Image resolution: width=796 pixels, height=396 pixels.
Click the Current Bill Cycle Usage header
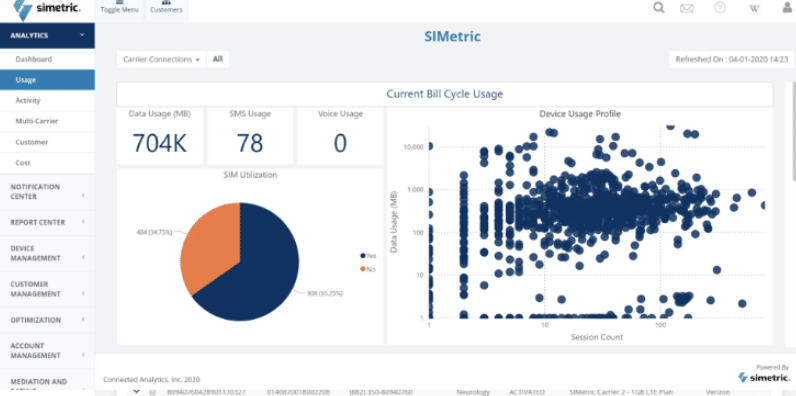click(x=445, y=94)
